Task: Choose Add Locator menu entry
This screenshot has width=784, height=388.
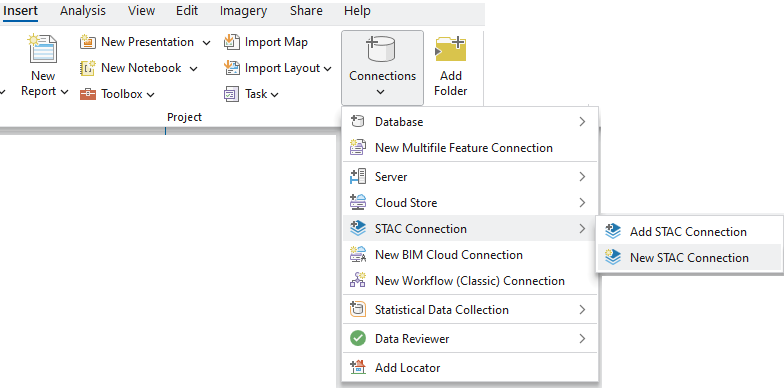Action: point(470,368)
